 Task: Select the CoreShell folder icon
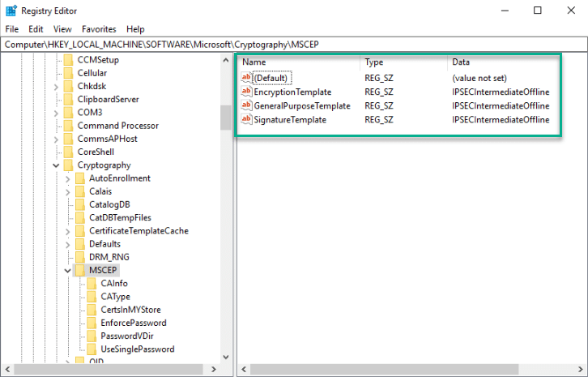point(68,152)
